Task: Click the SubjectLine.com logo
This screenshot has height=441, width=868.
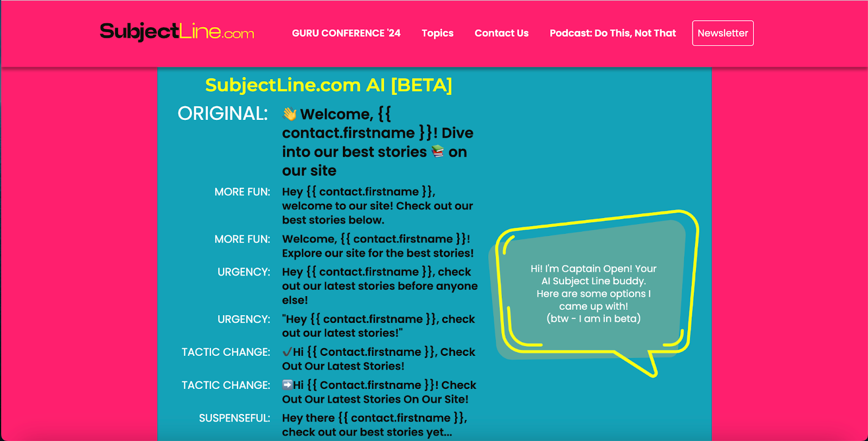Action: [177, 31]
